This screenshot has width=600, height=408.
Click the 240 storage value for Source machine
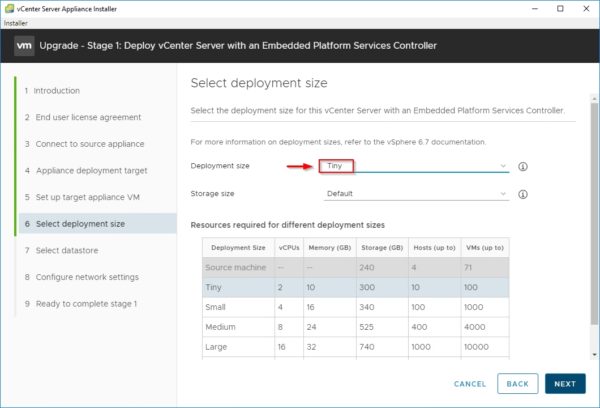[367, 268]
